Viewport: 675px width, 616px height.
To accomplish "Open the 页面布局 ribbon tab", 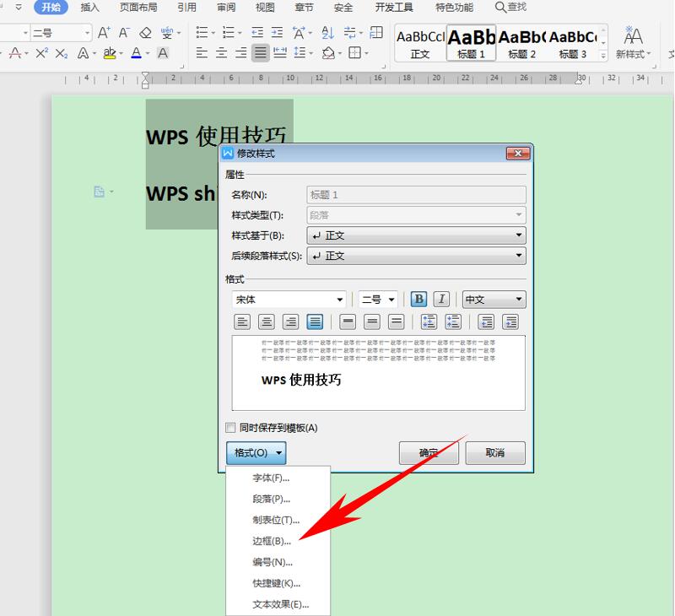I will pyautogui.click(x=138, y=8).
